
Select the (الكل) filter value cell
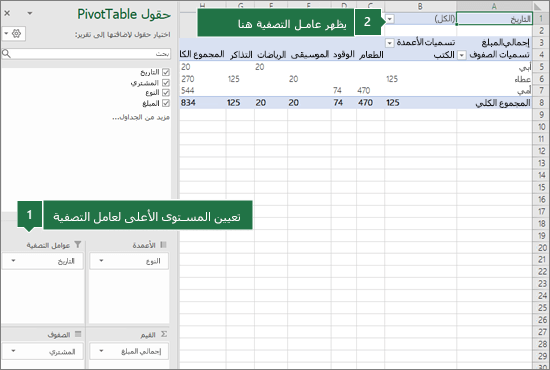click(x=421, y=19)
